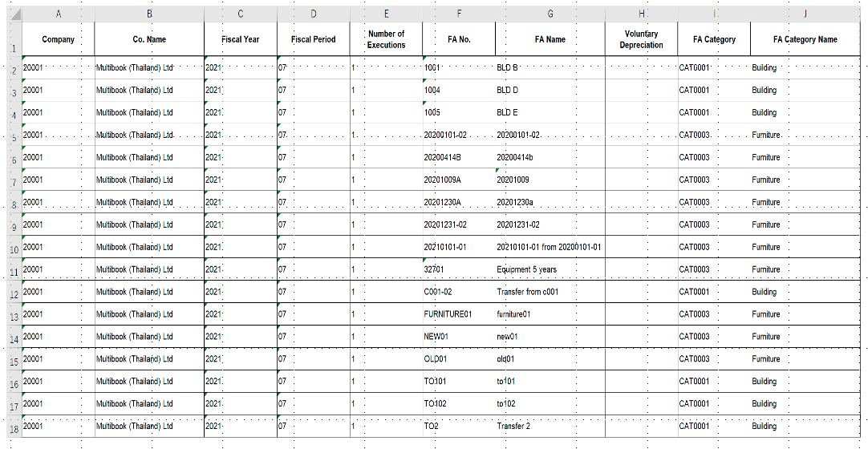Image resolution: width=868 pixels, height=453 pixels.
Task: Select FA Name cell to102
Action: pos(550,404)
